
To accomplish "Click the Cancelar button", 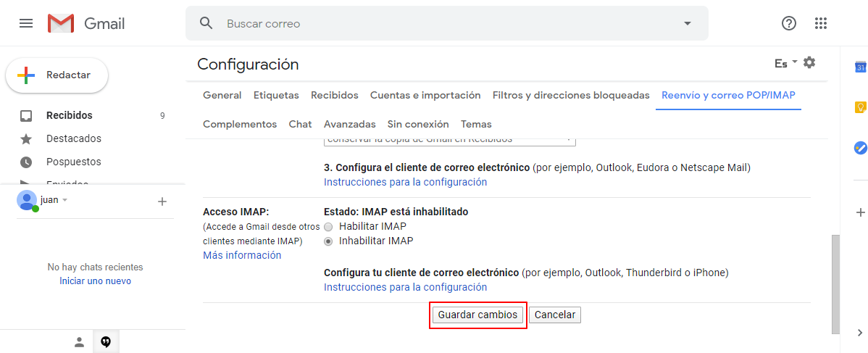I will pyautogui.click(x=555, y=315).
